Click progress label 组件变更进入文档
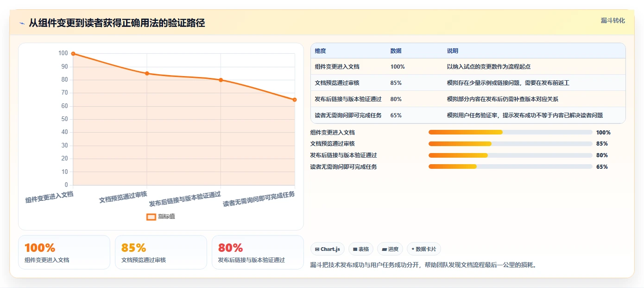Viewport: 644px width, 288px height. pos(332,132)
